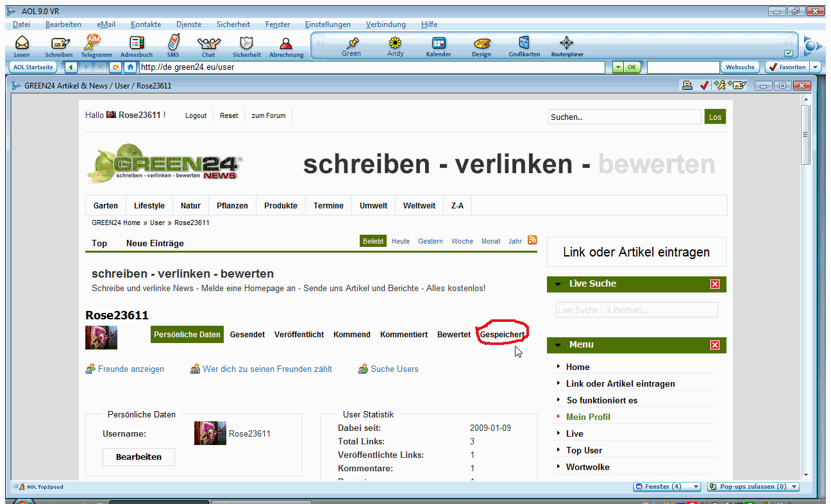Open the Adressbuch icon
831x504 pixels.
[136, 44]
